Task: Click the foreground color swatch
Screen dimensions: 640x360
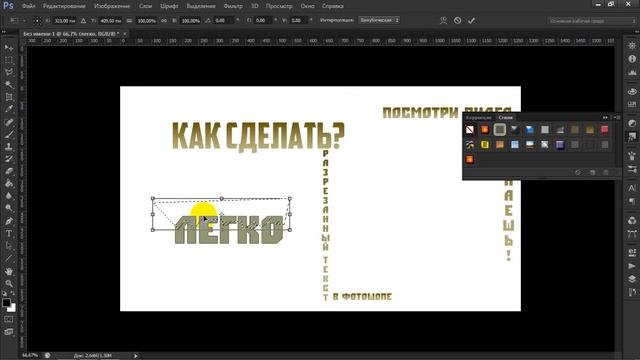Action: click(6, 302)
